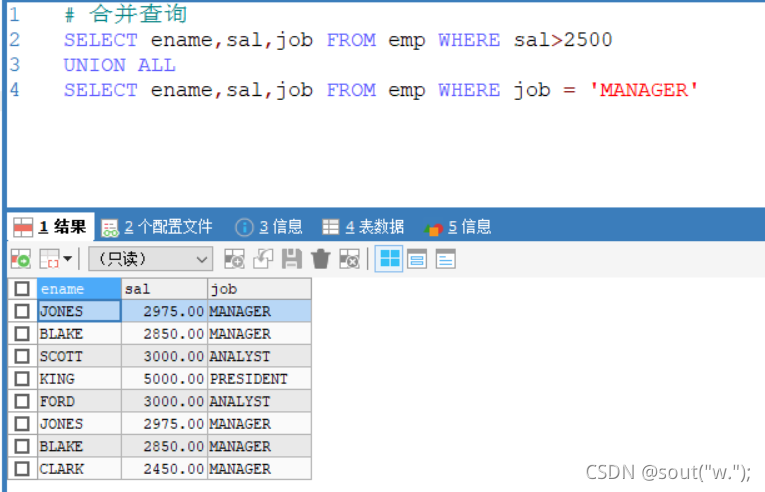
Task: Click the copy result table icon
Action: pos(49,259)
